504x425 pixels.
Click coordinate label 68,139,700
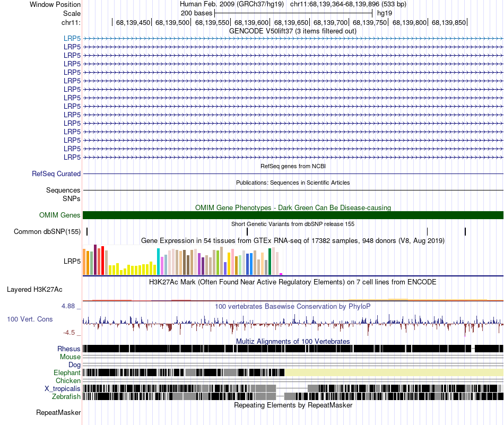331,22
